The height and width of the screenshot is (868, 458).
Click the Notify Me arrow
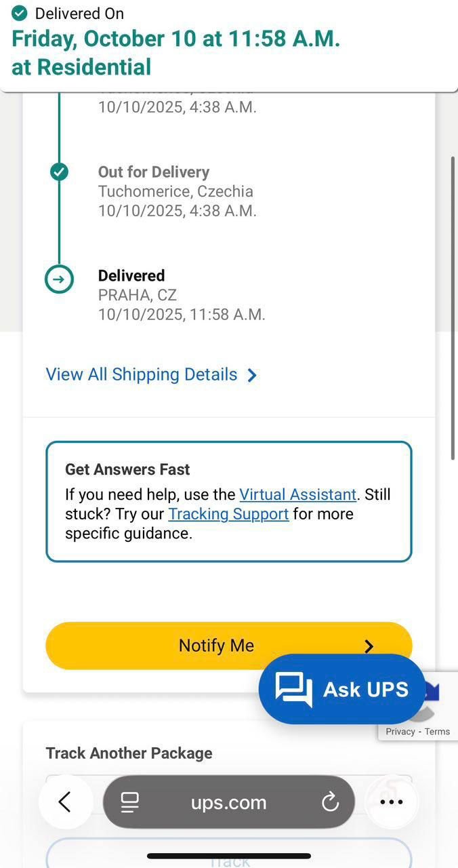coord(369,646)
